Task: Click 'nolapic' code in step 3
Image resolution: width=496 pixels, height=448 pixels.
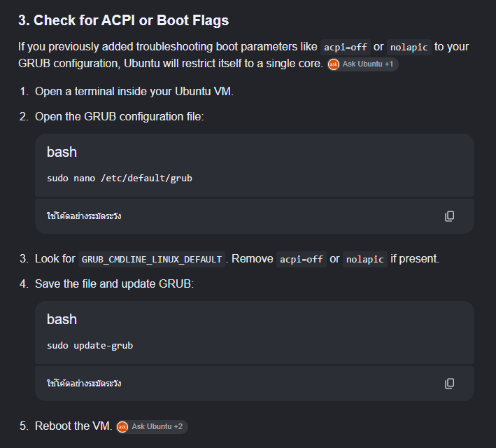Action: point(364,259)
